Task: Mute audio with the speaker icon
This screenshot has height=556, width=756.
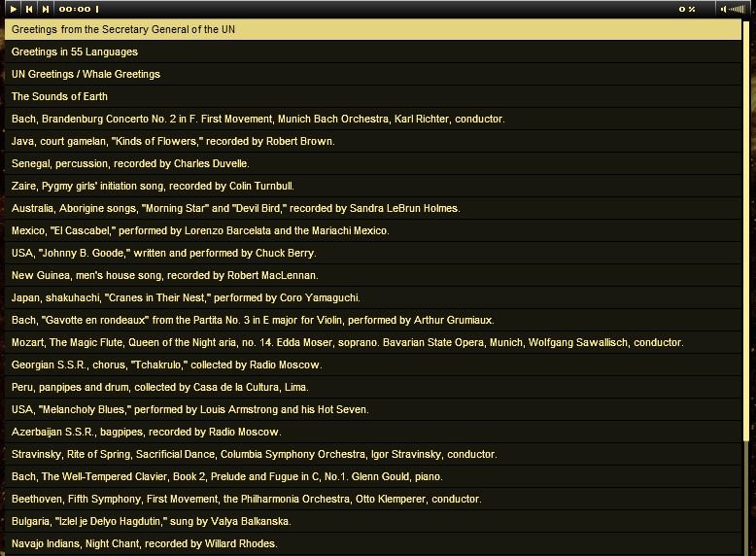Action: tap(723, 9)
